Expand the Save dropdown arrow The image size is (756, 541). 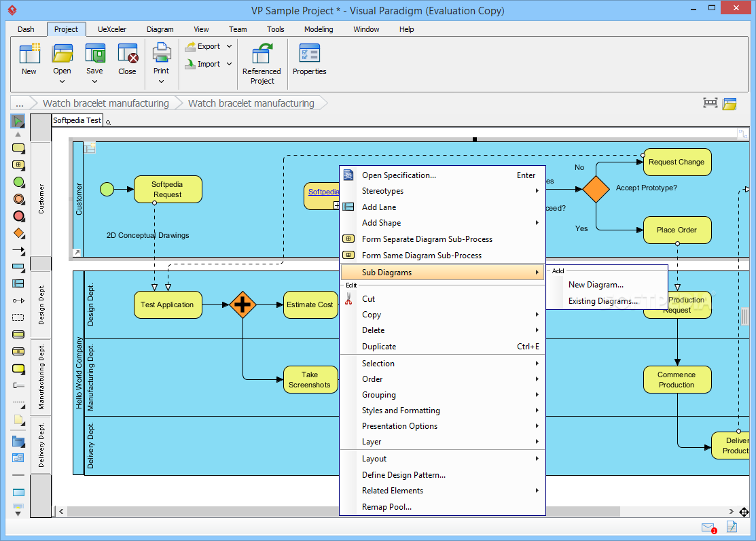coord(94,82)
